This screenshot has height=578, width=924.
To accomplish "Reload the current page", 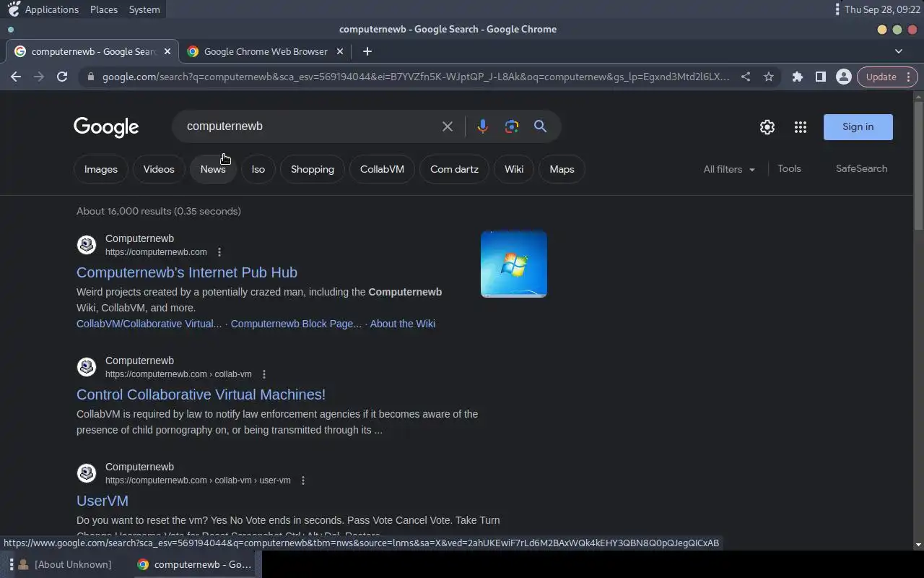I will tap(62, 77).
